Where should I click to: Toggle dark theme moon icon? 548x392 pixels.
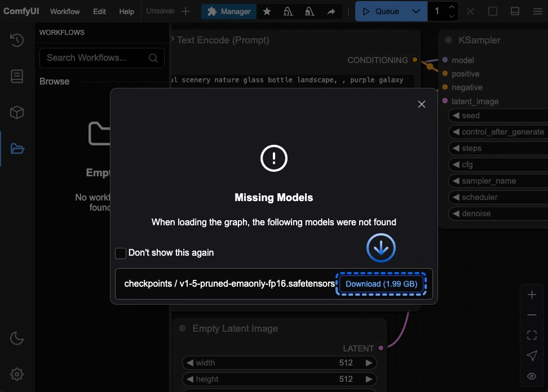coord(17,338)
